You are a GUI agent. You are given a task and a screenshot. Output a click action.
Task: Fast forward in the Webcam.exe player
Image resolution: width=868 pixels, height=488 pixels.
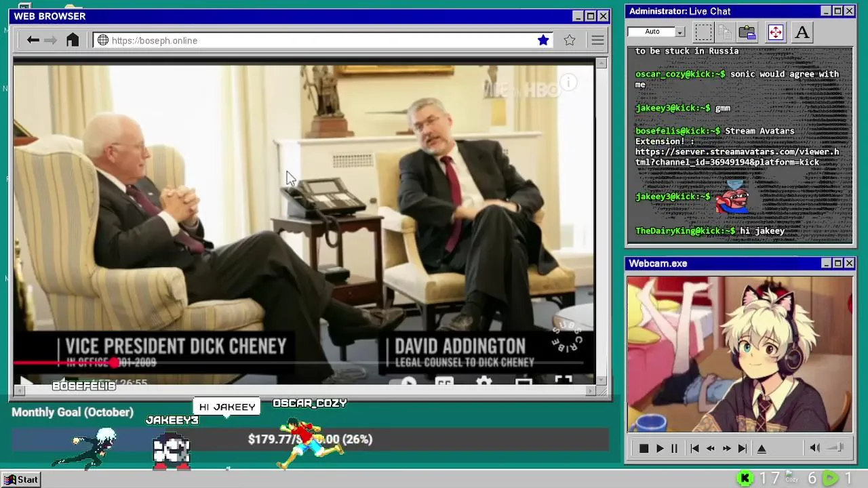coord(726,448)
